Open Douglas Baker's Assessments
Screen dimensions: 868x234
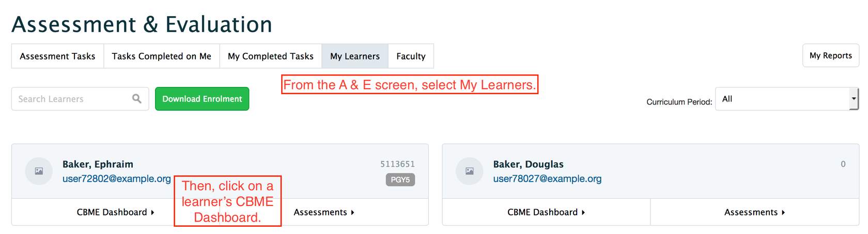[x=754, y=212]
